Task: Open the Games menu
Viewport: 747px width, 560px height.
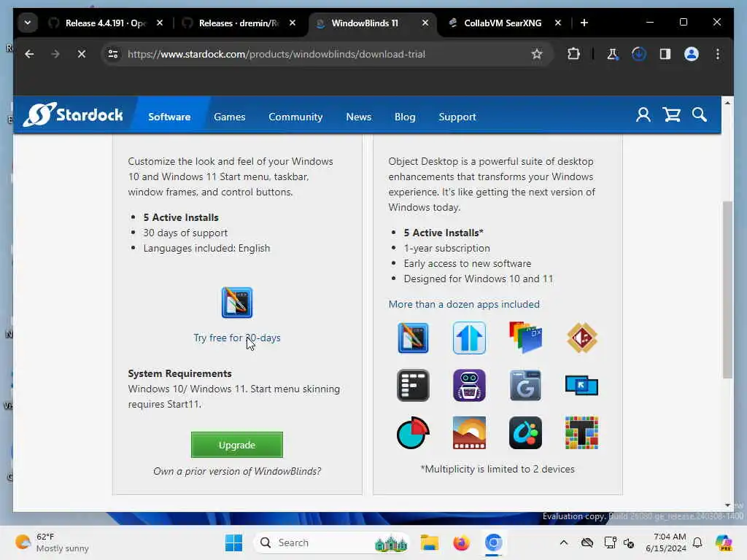Action: click(230, 117)
